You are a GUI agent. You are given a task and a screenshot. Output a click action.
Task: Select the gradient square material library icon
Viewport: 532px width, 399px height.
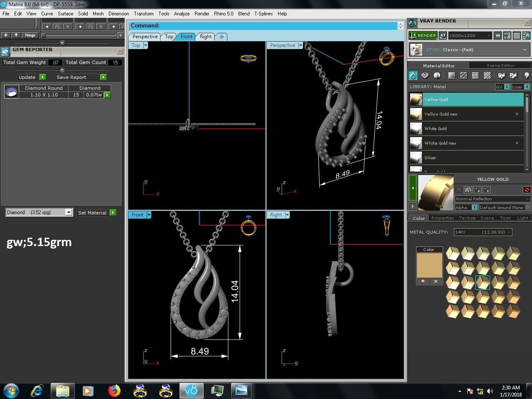point(451,75)
